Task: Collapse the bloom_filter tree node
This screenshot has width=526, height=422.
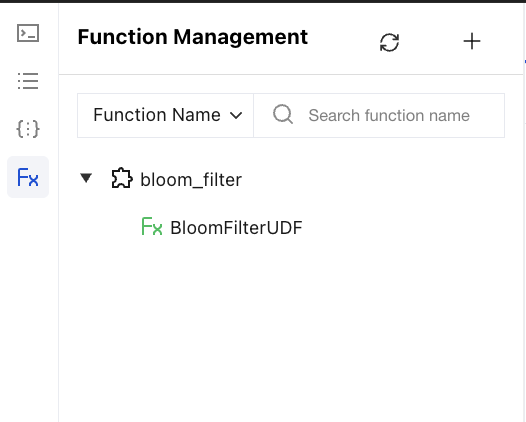Action: (x=86, y=178)
